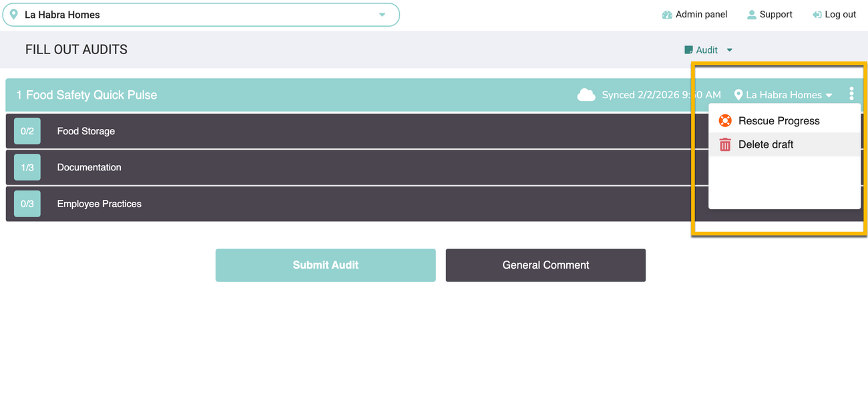
Task: Click the cloud sync status icon
Action: (586, 95)
